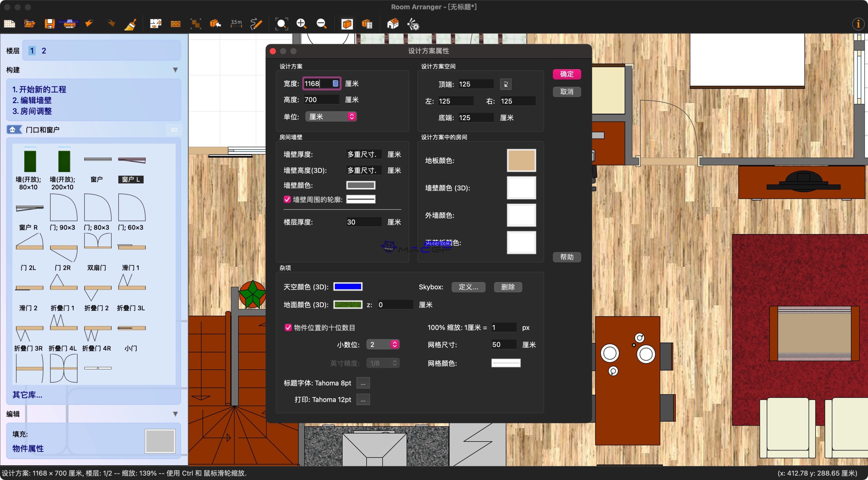Save the current project
868x480 pixels.
pyautogui.click(x=50, y=23)
